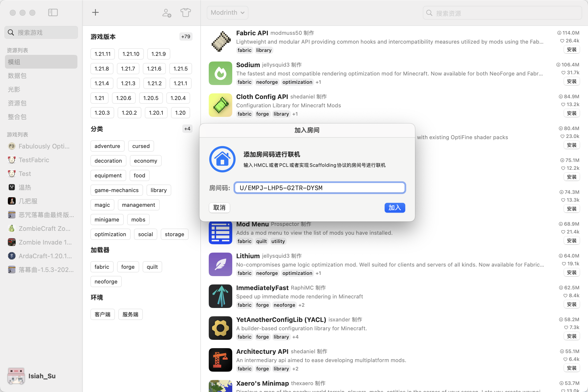Click the plus add game icon

(95, 12)
